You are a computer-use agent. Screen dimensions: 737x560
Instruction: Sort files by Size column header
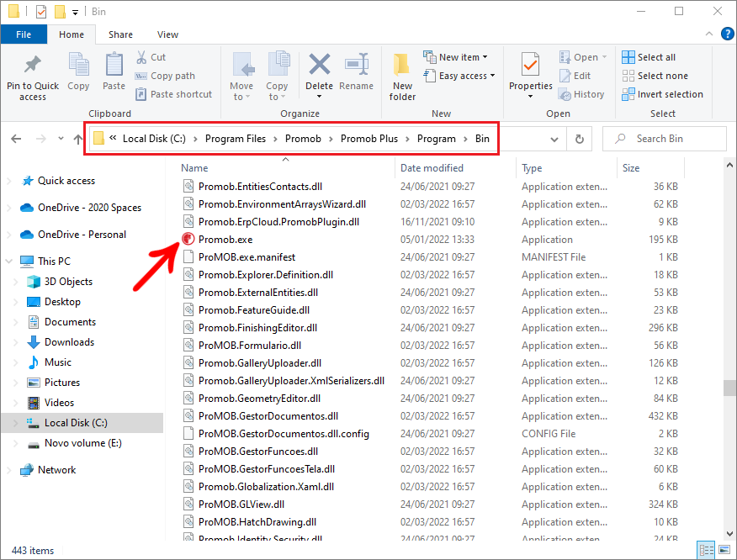click(631, 168)
